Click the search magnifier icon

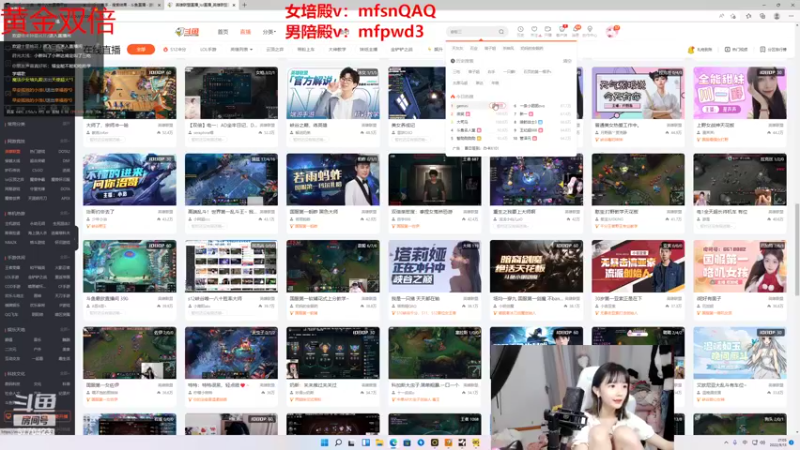click(x=502, y=32)
